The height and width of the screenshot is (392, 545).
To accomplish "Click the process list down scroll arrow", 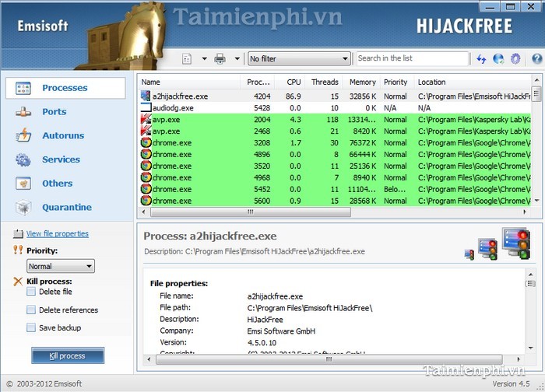I will [x=536, y=201].
